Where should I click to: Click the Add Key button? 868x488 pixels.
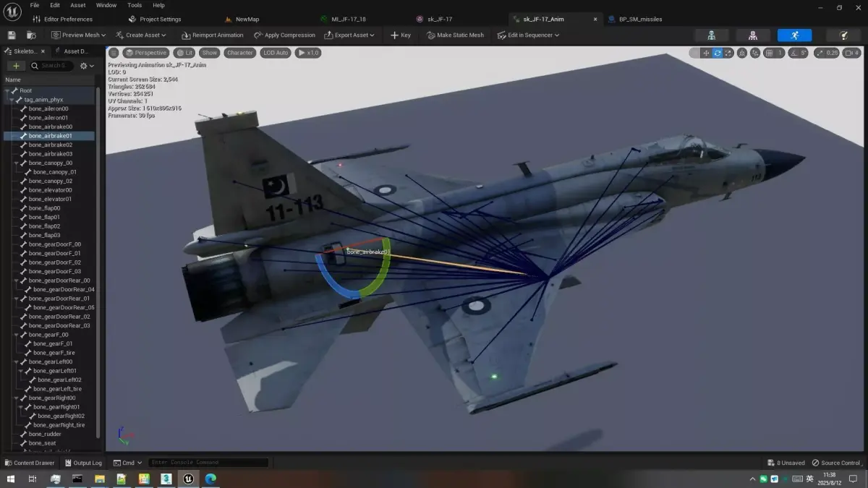coord(401,35)
